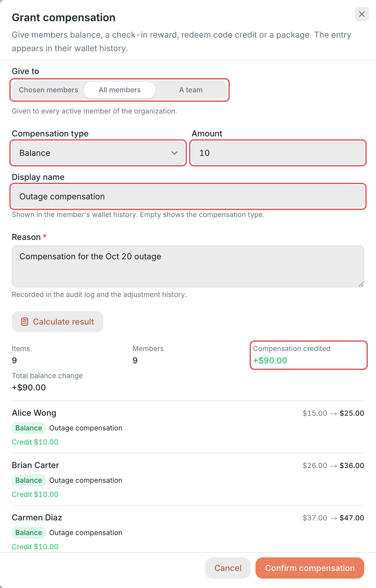Close the Grant compensation dialog
376x588 pixels.
(x=362, y=14)
